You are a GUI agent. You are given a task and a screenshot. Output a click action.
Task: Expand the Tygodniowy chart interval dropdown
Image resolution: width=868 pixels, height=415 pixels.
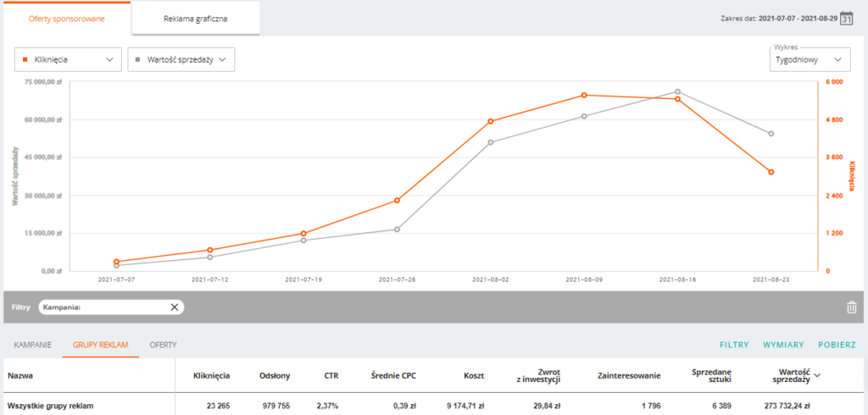810,60
